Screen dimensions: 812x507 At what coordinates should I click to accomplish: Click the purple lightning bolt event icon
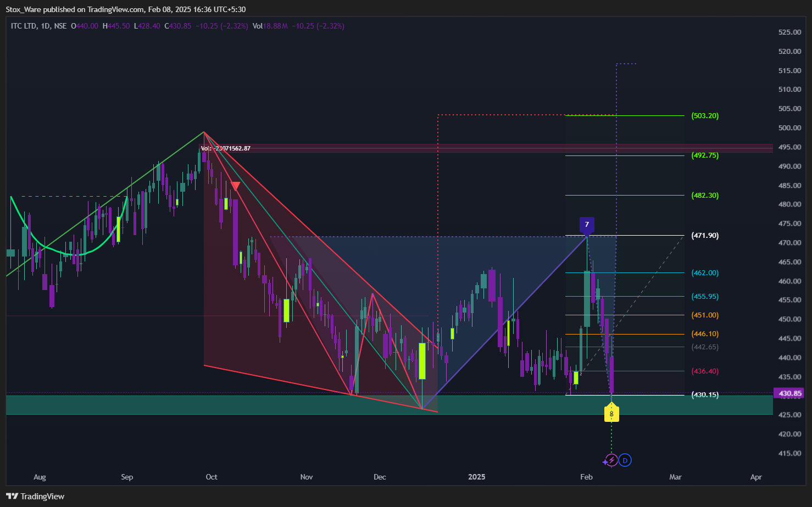click(611, 460)
